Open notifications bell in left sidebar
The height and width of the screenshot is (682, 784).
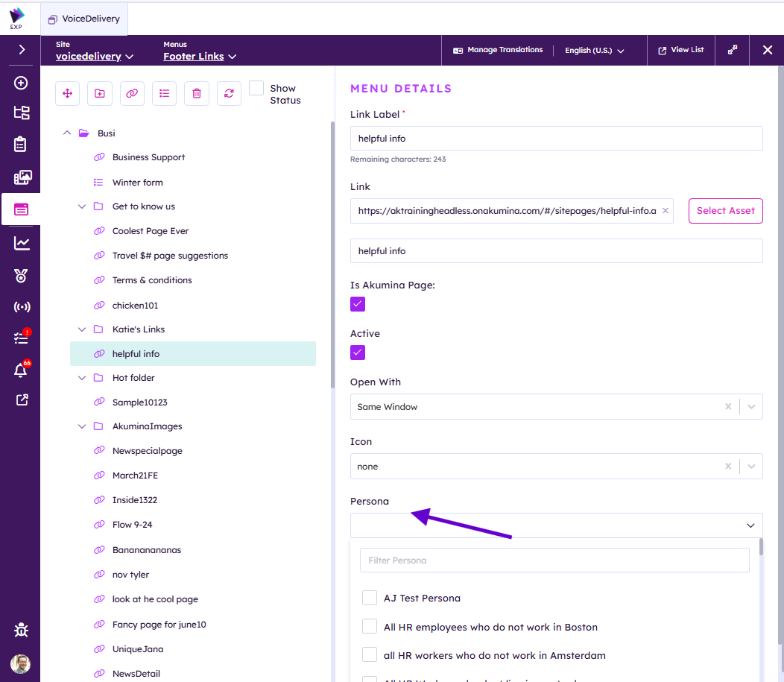tap(21, 370)
